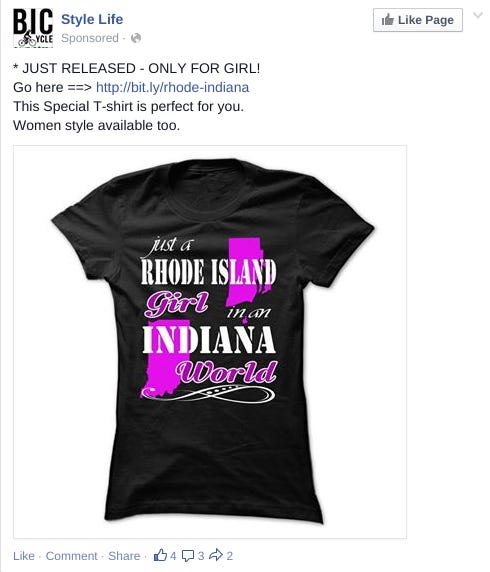Click the arrow shares count icon

point(216,555)
